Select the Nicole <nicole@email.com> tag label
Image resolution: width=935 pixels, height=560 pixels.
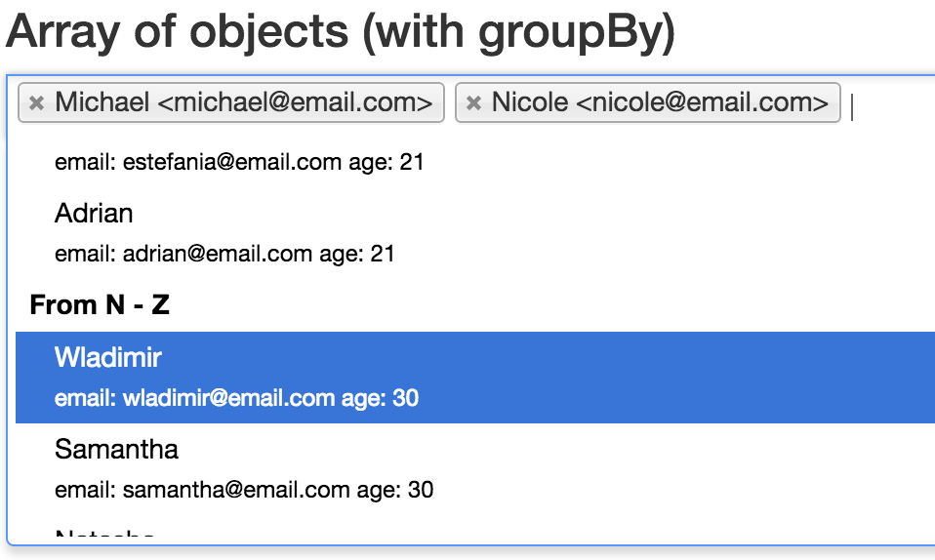point(660,102)
